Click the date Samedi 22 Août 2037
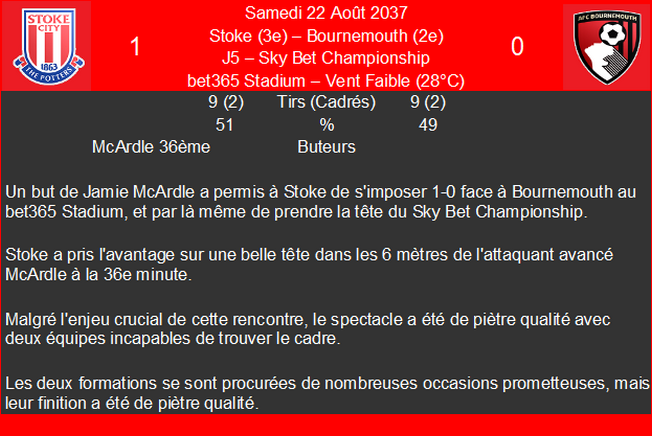 (326, 13)
